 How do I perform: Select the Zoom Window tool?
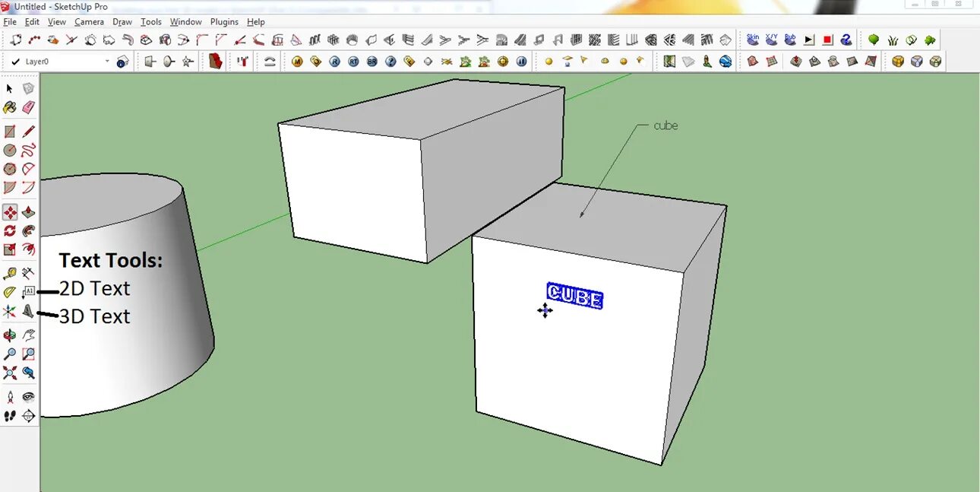(x=29, y=354)
